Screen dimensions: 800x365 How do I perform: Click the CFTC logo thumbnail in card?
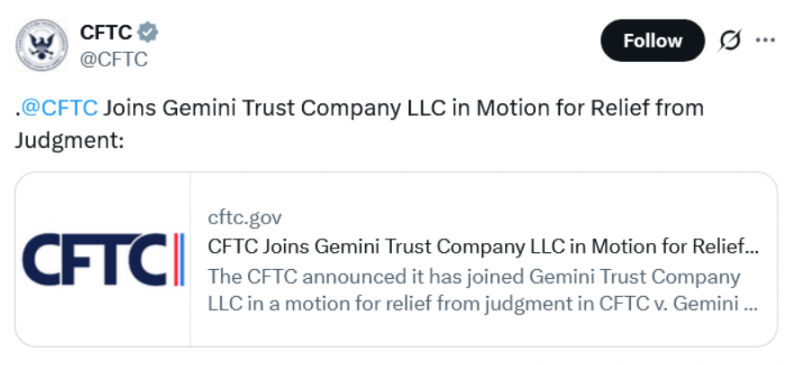coord(103,259)
